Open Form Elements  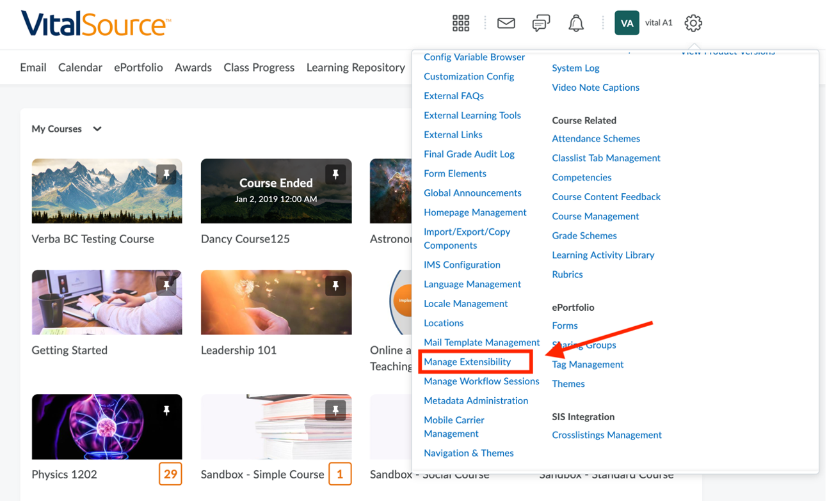(455, 173)
